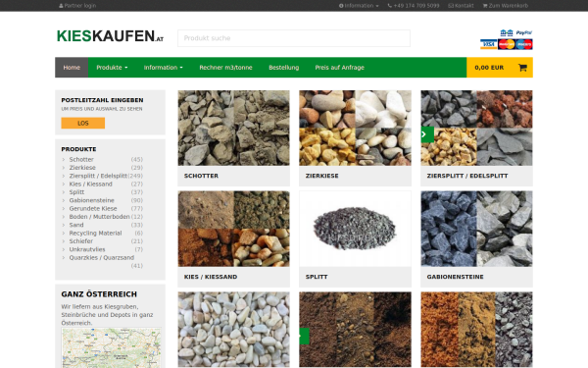The width and height of the screenshot is (588, 368).
Task: Click the ZIERKIESE tile caption
Action: click(x=322, y=176)
